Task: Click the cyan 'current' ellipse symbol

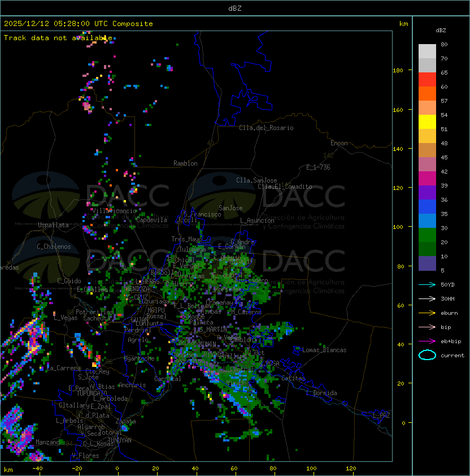Action: (x=427, y=355)
